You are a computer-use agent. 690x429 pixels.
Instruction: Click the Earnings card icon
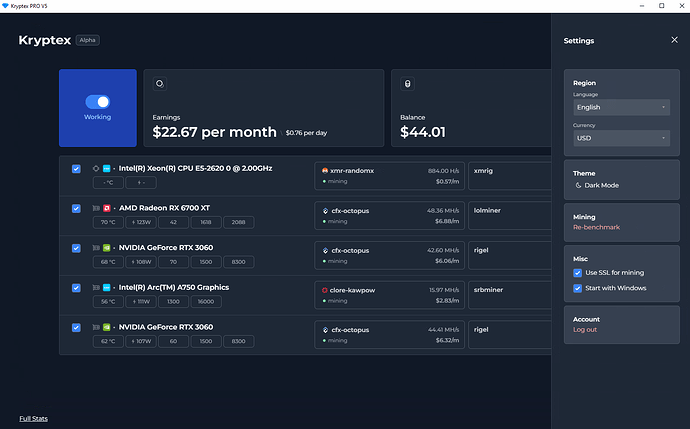coord(160,84)
